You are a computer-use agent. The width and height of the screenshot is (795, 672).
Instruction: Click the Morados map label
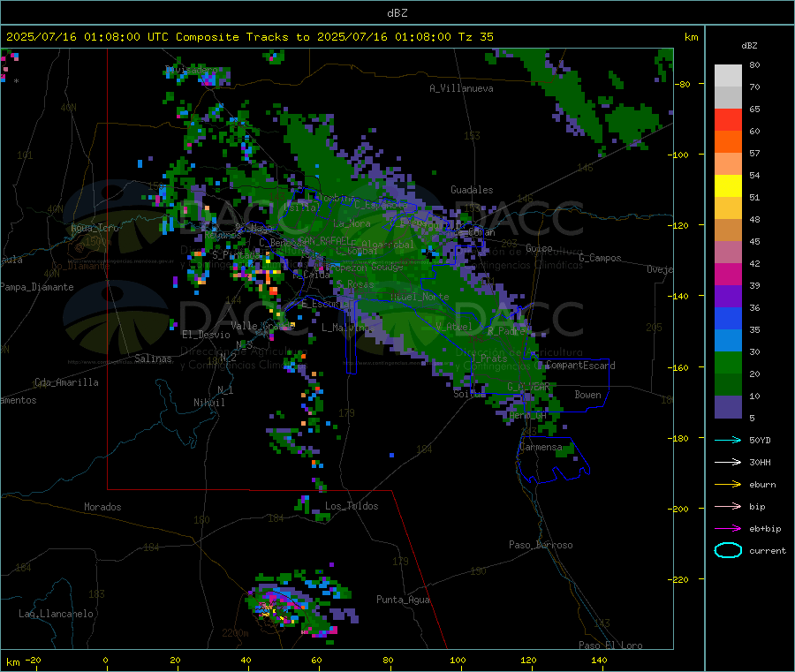click(102, 507)
